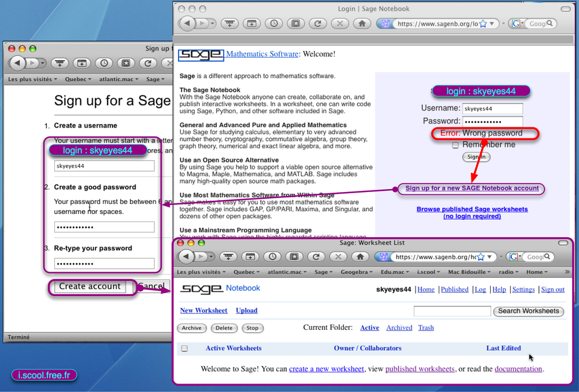Click new tab icon in Worksheet List toolbar
This screenshot has width=579, height=392.
click(x=250, y=256)
